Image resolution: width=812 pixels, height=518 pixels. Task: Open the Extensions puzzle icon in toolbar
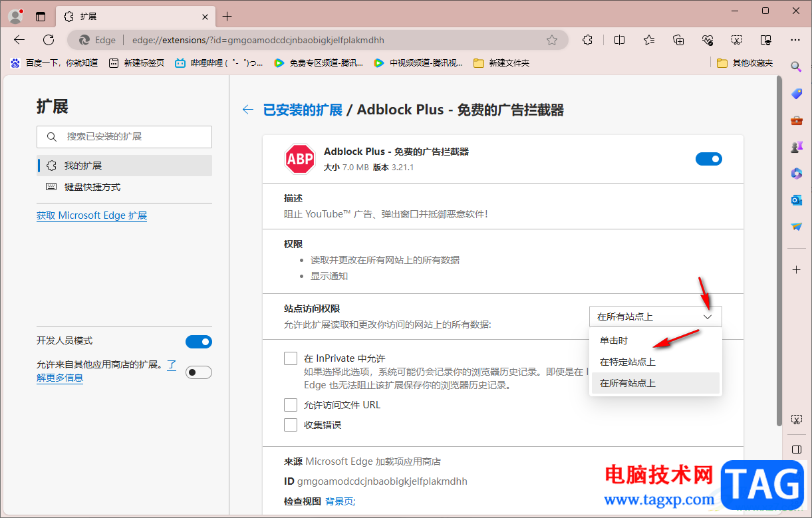pyautogui.click(x=587, y=40)
